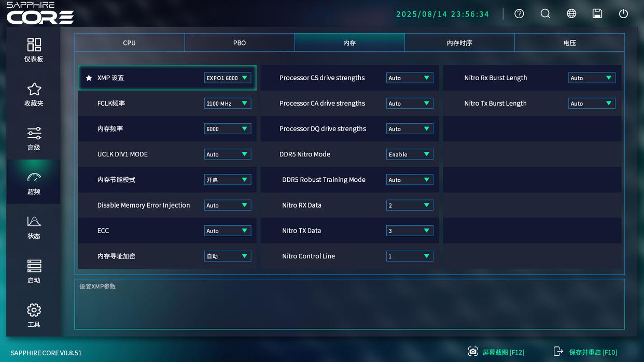
Task: Select the 超频 overclocking section
Action: (34, 182)
